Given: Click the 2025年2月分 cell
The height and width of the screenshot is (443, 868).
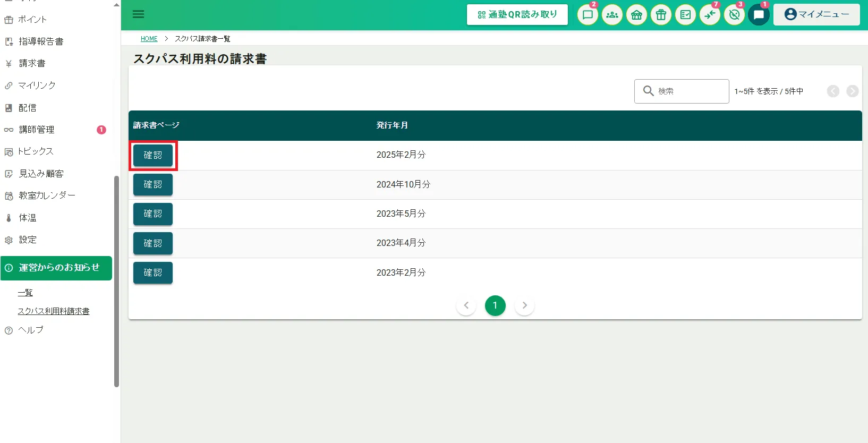Looking at the screenshot, I should pyautogui.click(x=401, y=155).
